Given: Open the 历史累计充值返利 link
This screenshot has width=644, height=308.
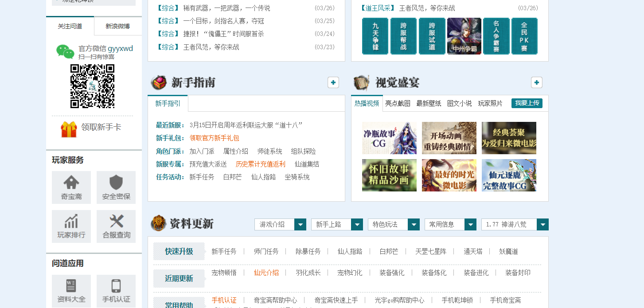Looking at the screenshot, I should click(x=261, y=164).
